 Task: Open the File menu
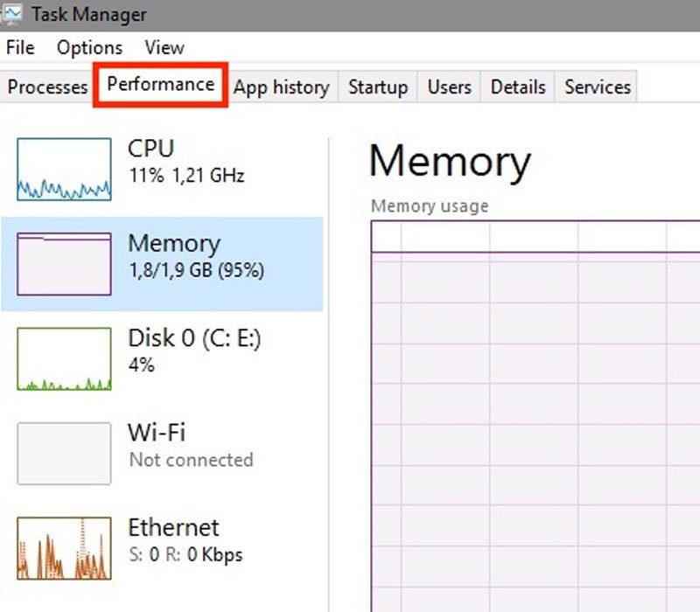pyautogui.click(x=19, y=48)
